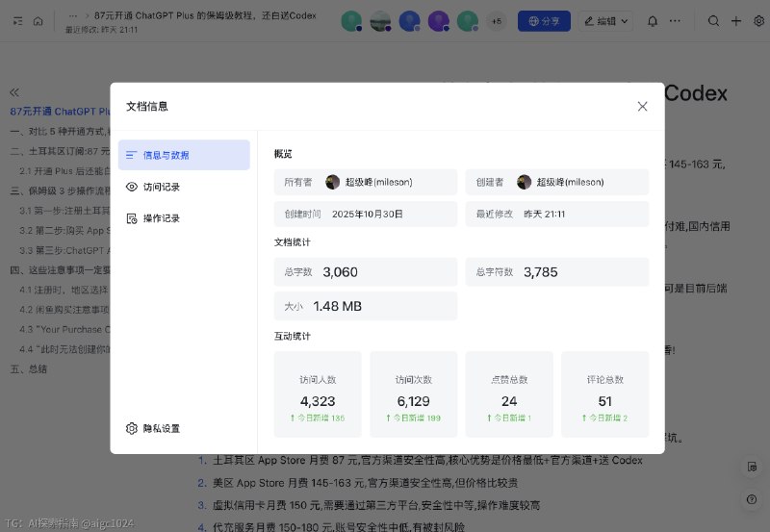Click creator avatar next to 创建者

(524, 182)
